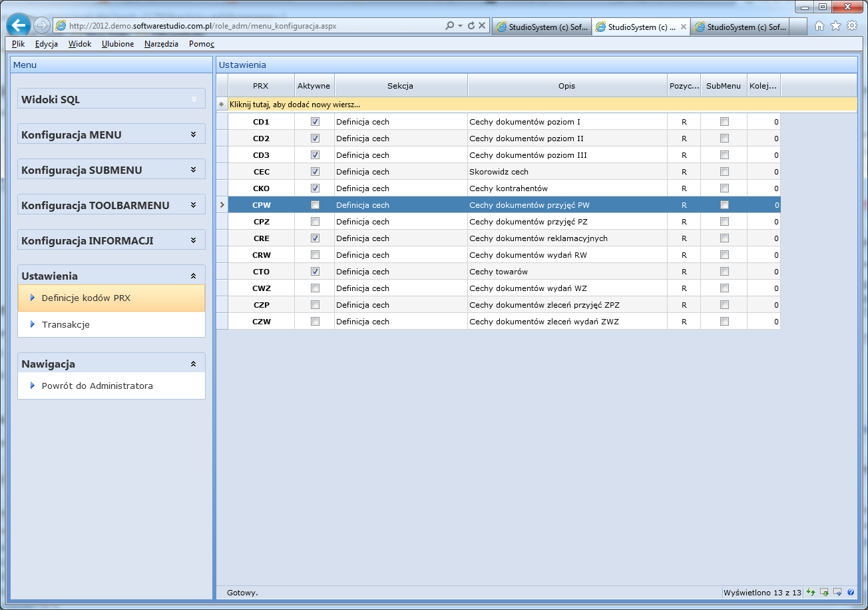Open the Ulubione menu
This screenshot has width=868, height=610.
118,44
